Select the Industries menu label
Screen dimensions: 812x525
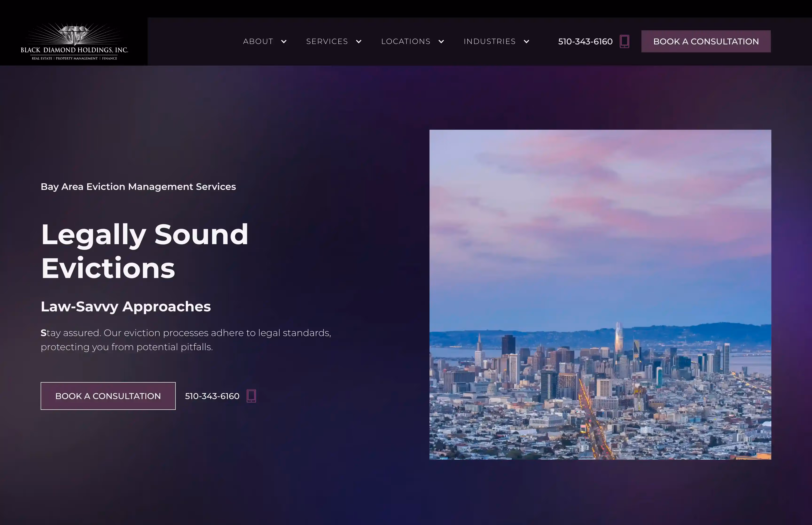489,42
